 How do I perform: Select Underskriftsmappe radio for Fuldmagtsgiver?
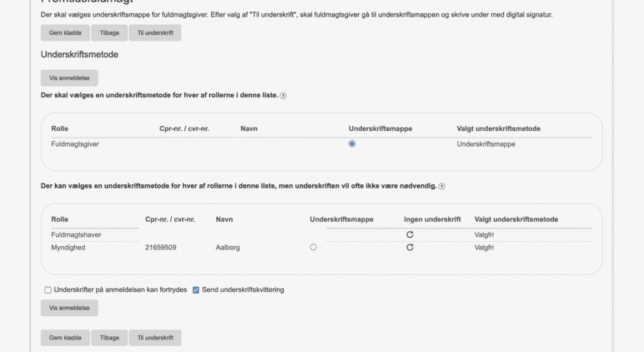pyautogui.click(x=352, y=143)
